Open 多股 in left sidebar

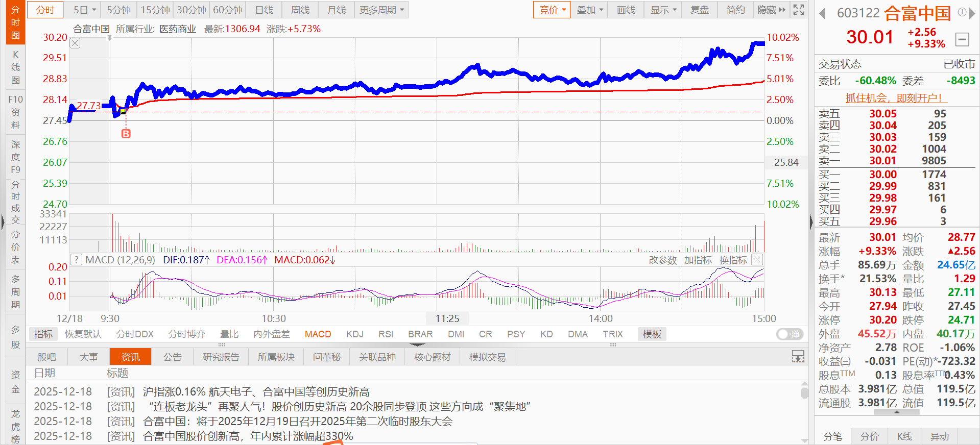point(15,337)
